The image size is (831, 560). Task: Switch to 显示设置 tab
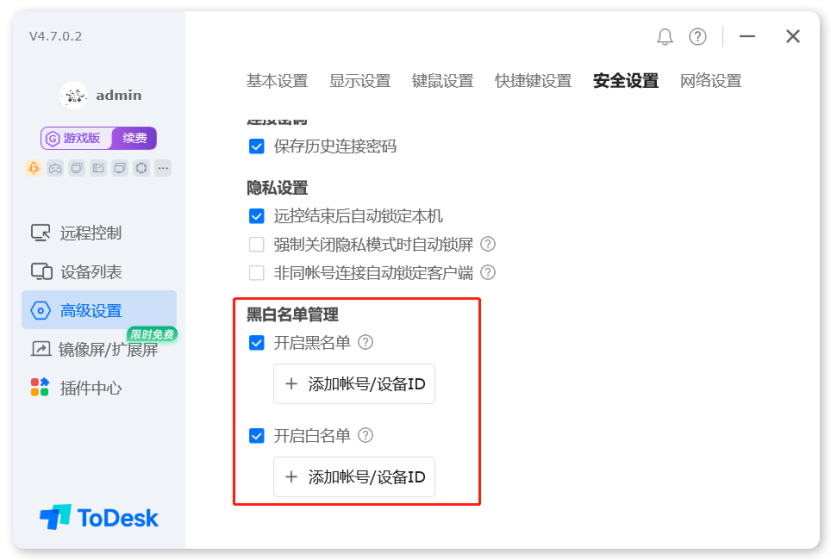click(360, 81)
